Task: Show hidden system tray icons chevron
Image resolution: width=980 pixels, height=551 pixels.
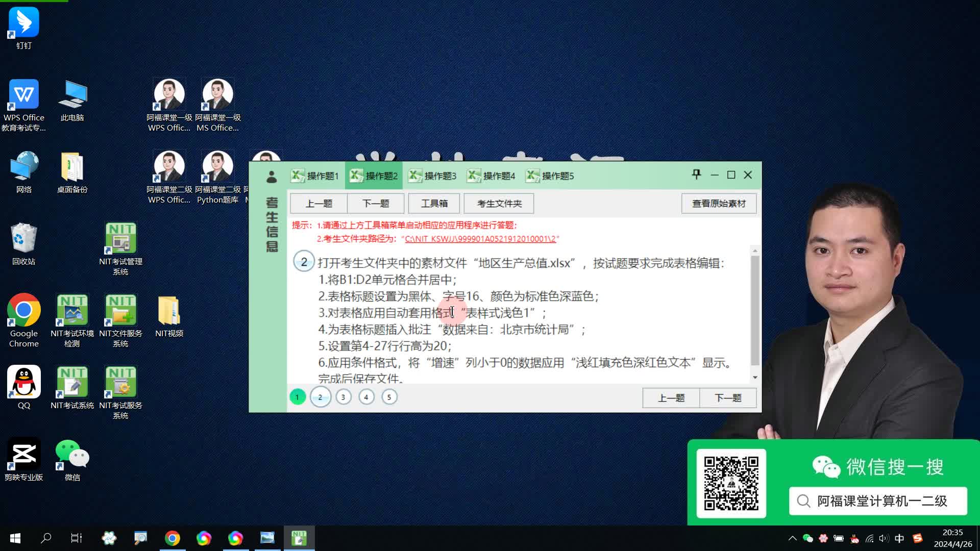Action: (x=792, y=538)
